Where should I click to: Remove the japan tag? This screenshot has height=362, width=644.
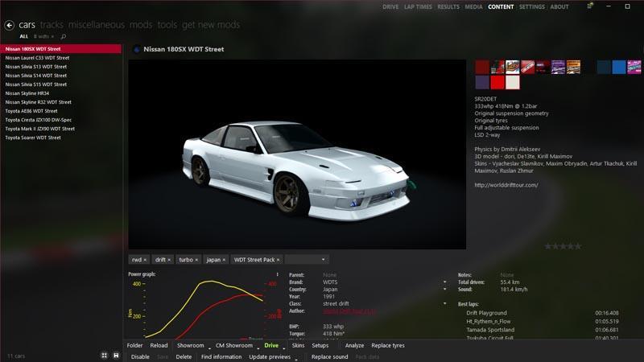(224, 260)
